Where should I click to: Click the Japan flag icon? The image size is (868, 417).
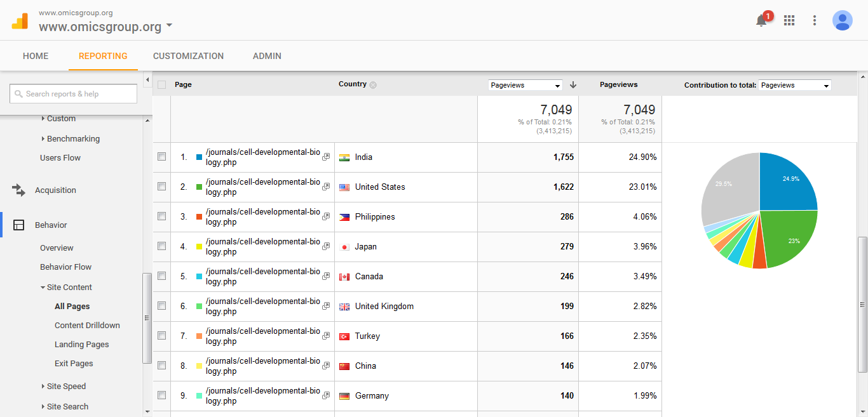click(x=344, y=247)
